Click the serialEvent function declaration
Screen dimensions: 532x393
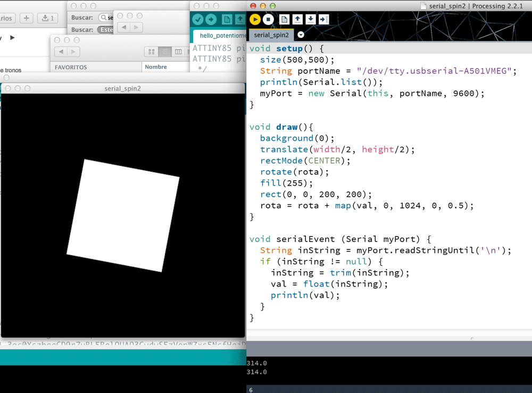click(x=340, y=239)
